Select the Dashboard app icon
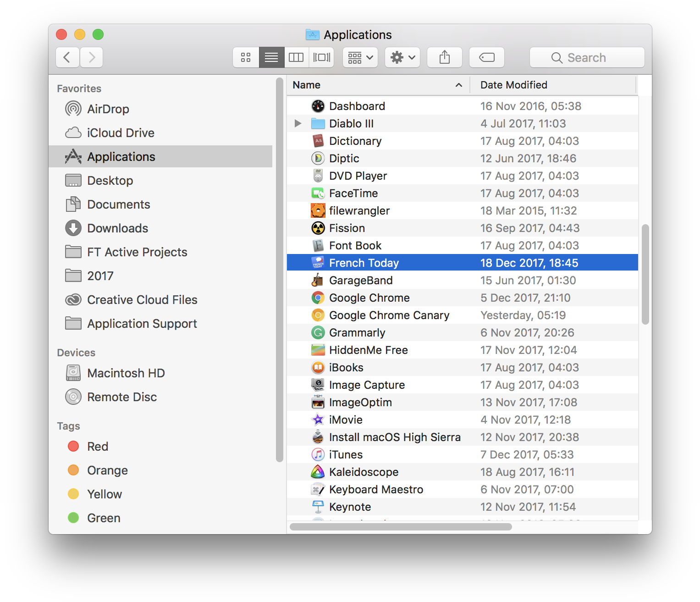700x602 pixels. coord(318,106)
